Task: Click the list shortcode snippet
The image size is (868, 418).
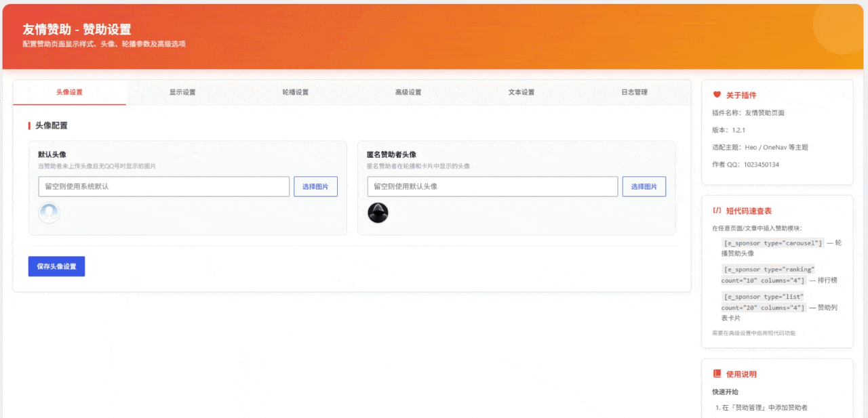Action: point(764,302)
